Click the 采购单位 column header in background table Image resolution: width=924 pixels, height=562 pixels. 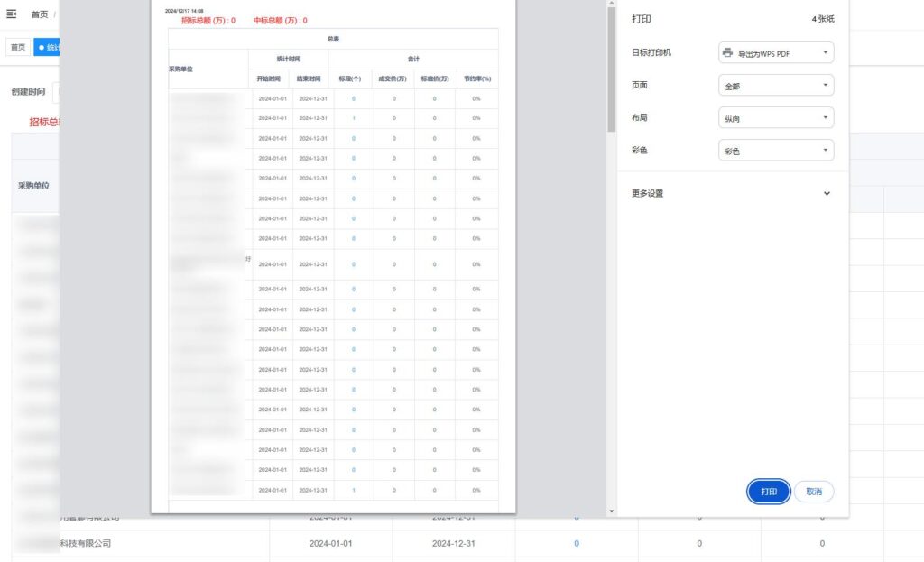tap(33, 185)
